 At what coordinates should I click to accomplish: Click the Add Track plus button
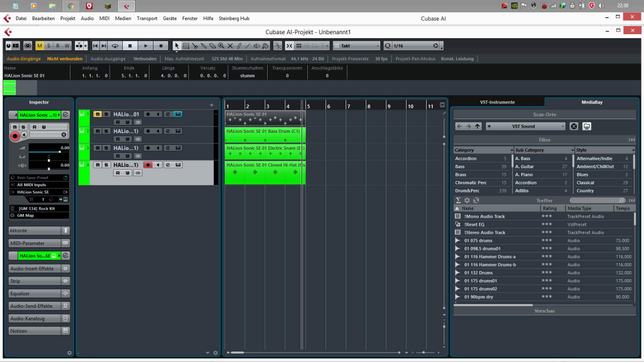(x=211, y=105)
